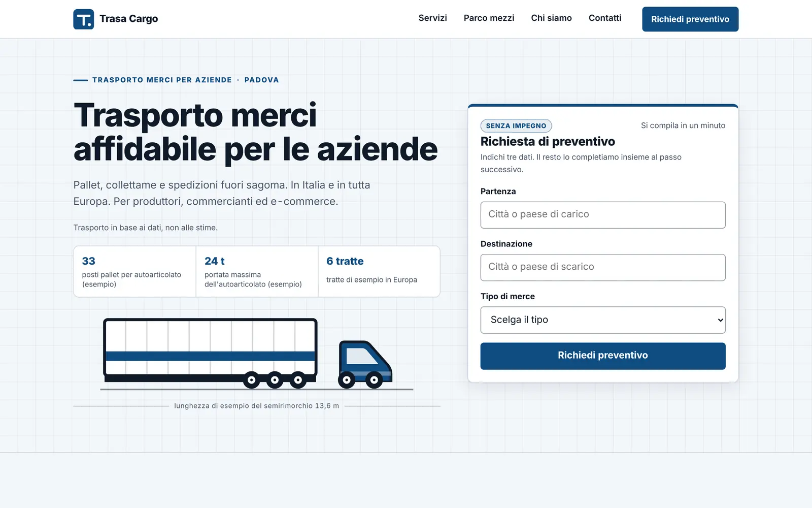
Task: Click the Tipo di merce label
Action: tap(507, 297)
